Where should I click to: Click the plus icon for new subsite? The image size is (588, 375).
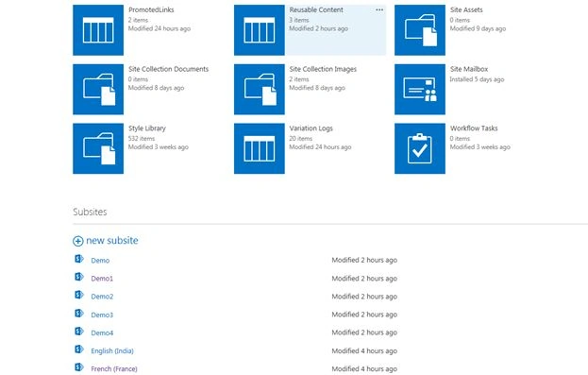pyautogui.click(x=78, y=241)
